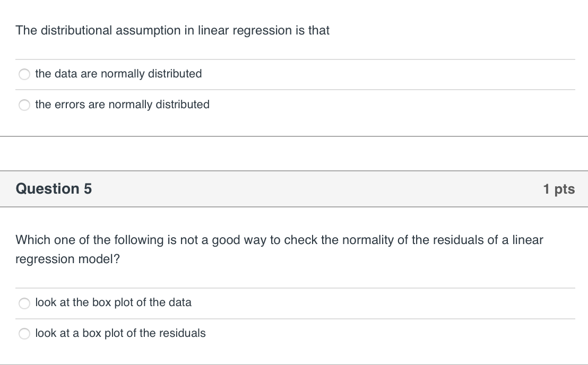Click the answer text 'look at the box plot of the data'

point(113,302)
